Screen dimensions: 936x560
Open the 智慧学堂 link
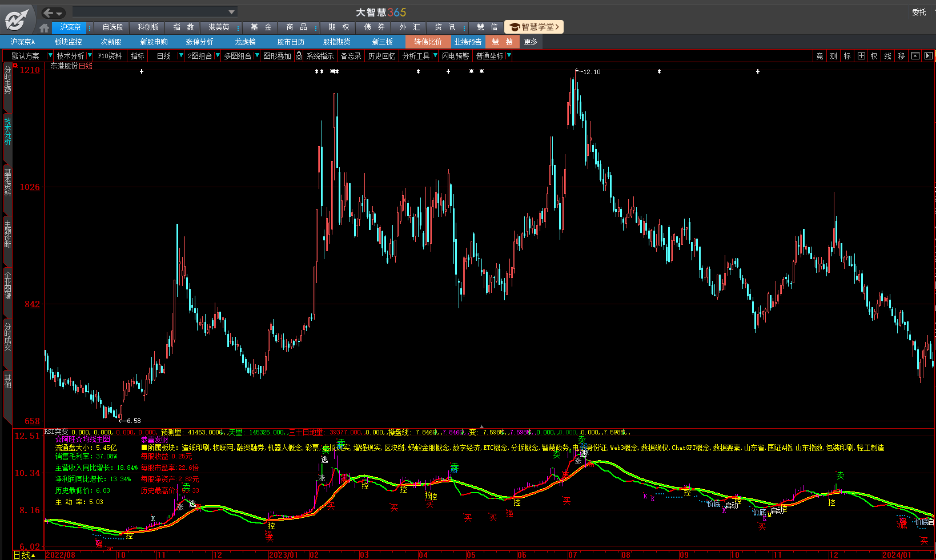coord(534,27)
